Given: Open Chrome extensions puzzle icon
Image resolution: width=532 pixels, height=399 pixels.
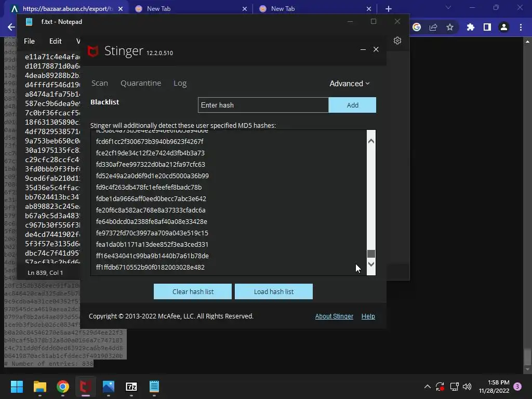Looking at the screenshot, I should [x=470, y=27].
